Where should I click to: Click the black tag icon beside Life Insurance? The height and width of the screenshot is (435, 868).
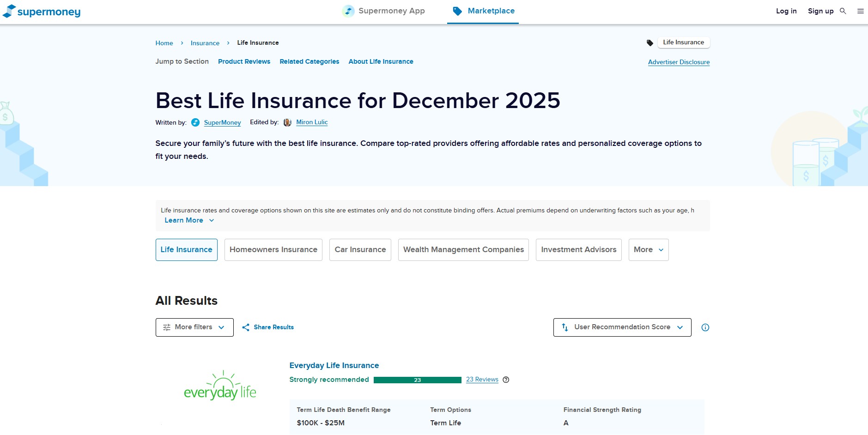click(x=650, y=43)
